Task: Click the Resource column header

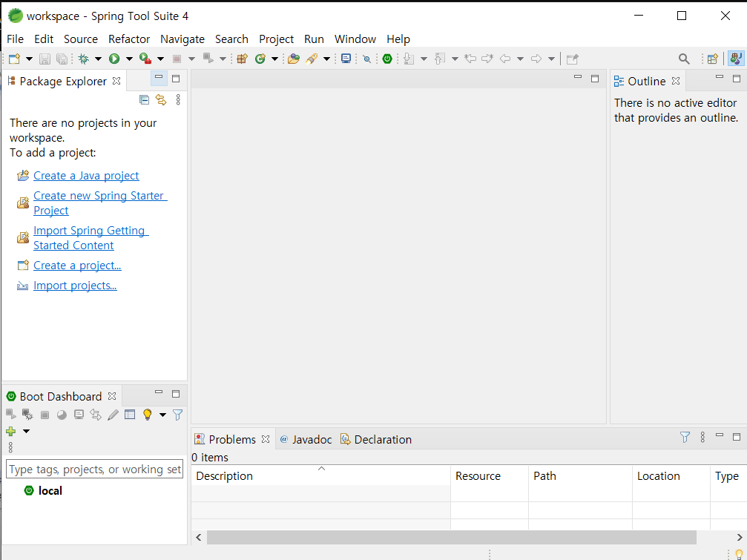Action: click(490, 475)
